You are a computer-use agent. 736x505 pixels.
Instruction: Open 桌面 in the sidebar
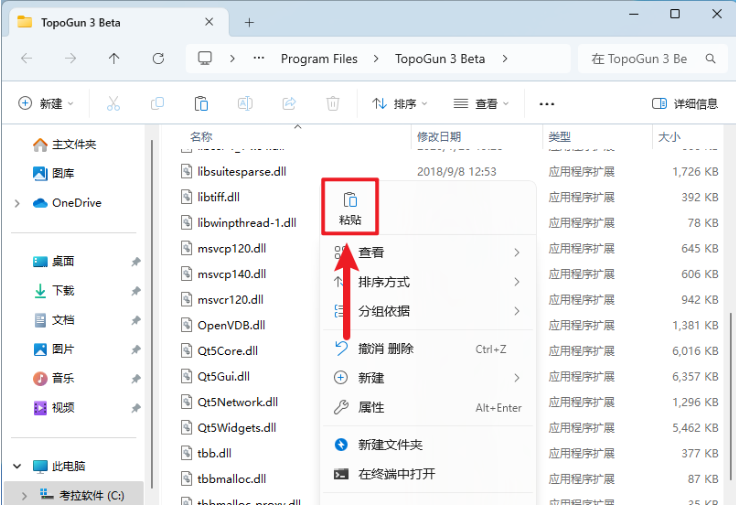pyautogui.click(x=54, y=261)
